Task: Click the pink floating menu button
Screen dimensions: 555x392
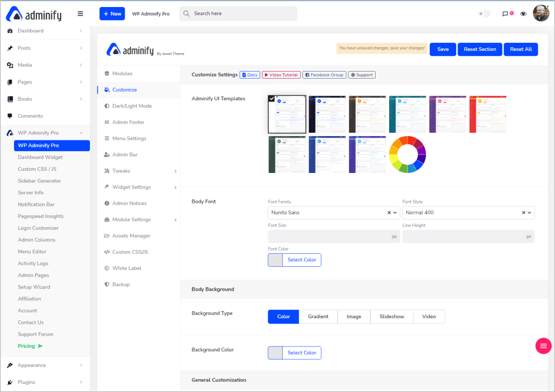Action: click(543, 346)
